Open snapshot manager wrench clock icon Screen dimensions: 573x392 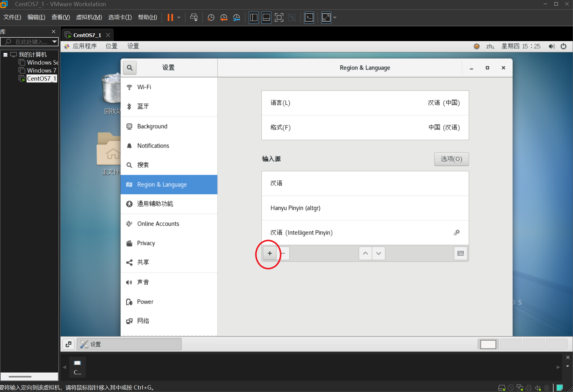[236, 18]
